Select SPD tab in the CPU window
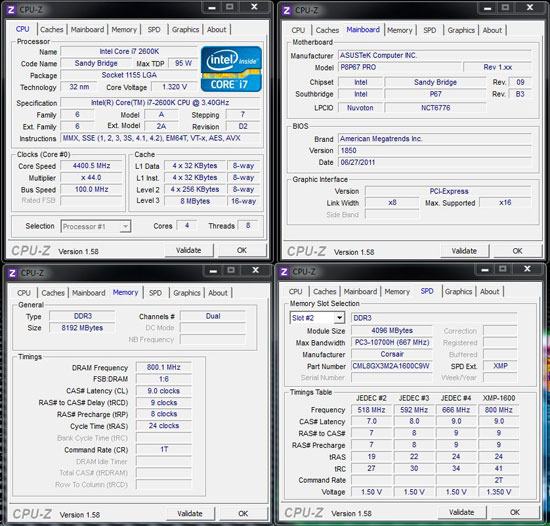This screenshot has width=550, height=526. [x=154, y=29]
